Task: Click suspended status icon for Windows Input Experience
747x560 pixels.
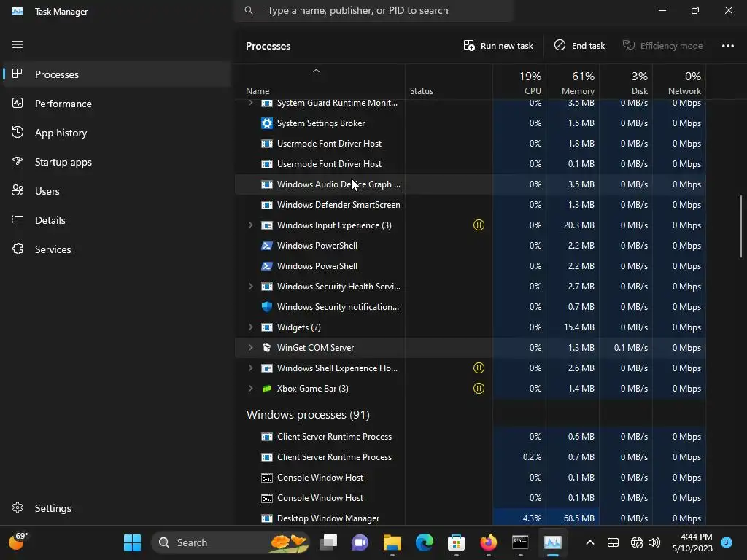Action: click(479, 225)
